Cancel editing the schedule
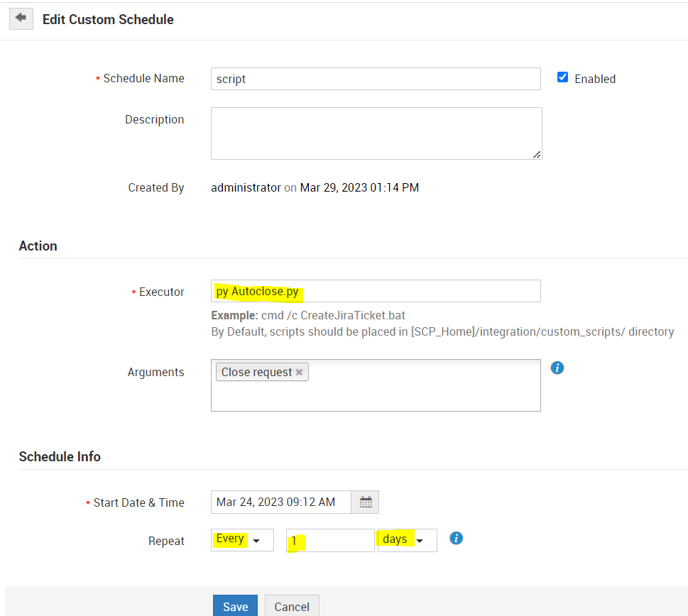The height and width of the screenshot is (616, 688). 292,606
